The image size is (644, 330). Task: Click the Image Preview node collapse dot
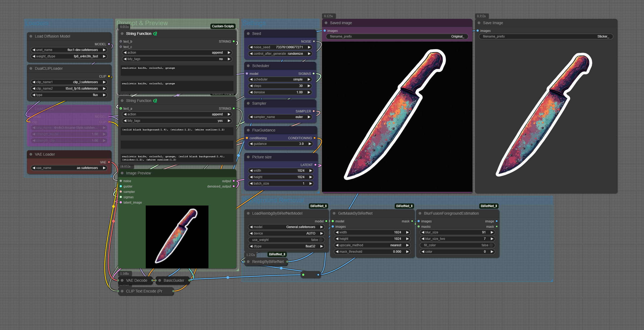pos(122,173)
